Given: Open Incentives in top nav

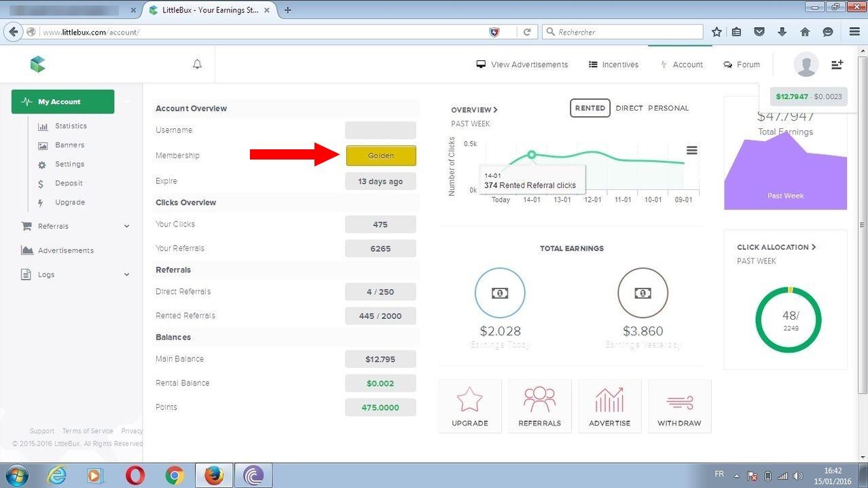Looking at the screenshot, I should click(613, 64).
